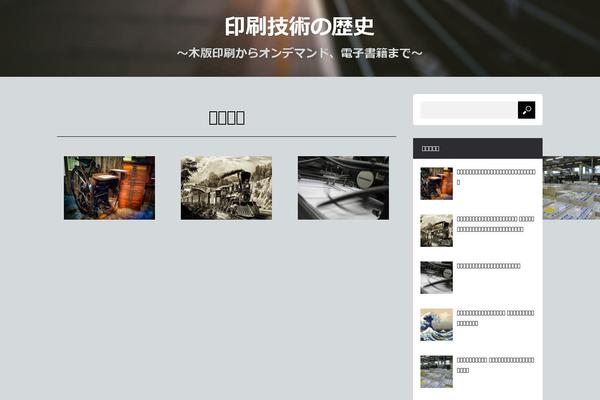Open title link beside the printing press thumbnail
This screenshot has height=400, width=600.
[x=496, y=177]
